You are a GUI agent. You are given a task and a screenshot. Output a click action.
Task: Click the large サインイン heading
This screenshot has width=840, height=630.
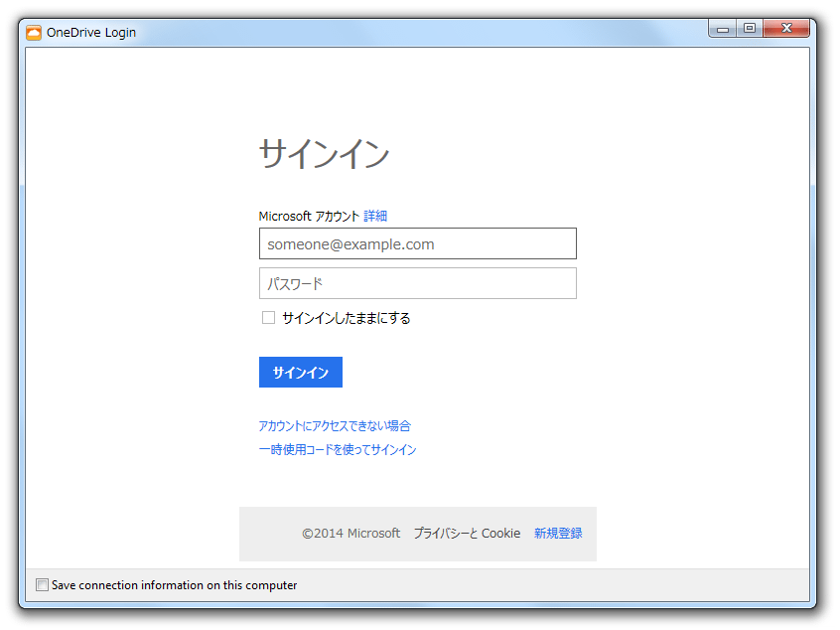click(324, 154)
